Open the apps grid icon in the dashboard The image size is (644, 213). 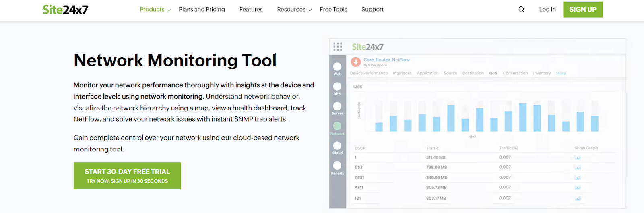[x=338, y=47]
